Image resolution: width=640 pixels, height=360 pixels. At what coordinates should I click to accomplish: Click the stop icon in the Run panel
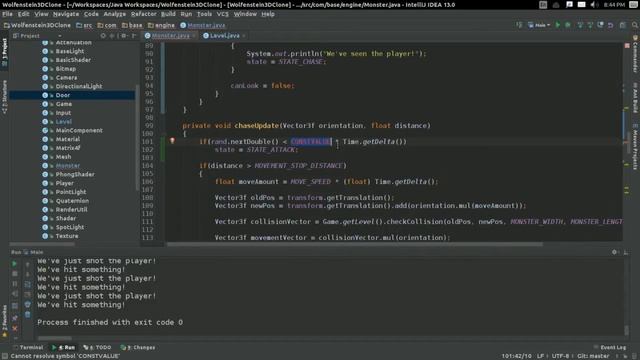tap(15, 274)
